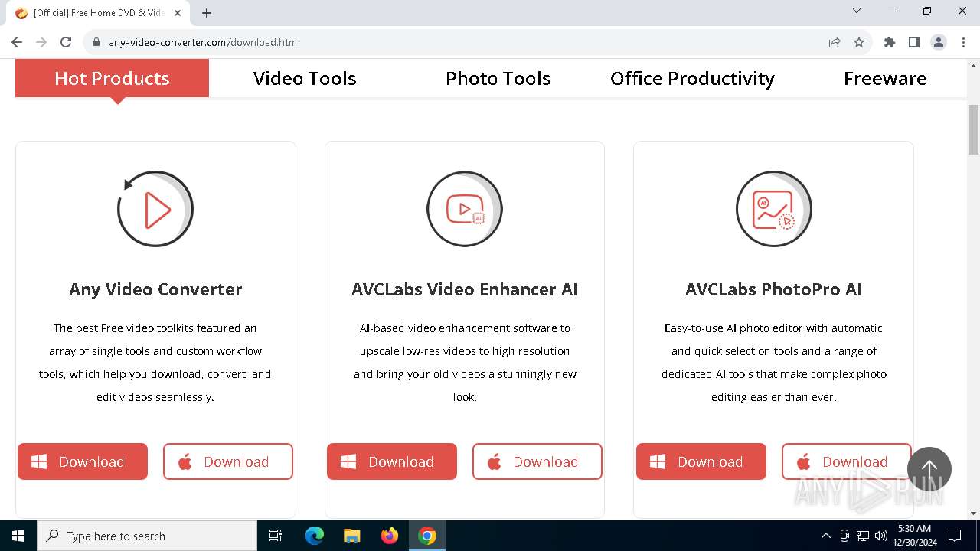Select the Hot Products tab
Screen dimensions: 980x551
(112, 78)
